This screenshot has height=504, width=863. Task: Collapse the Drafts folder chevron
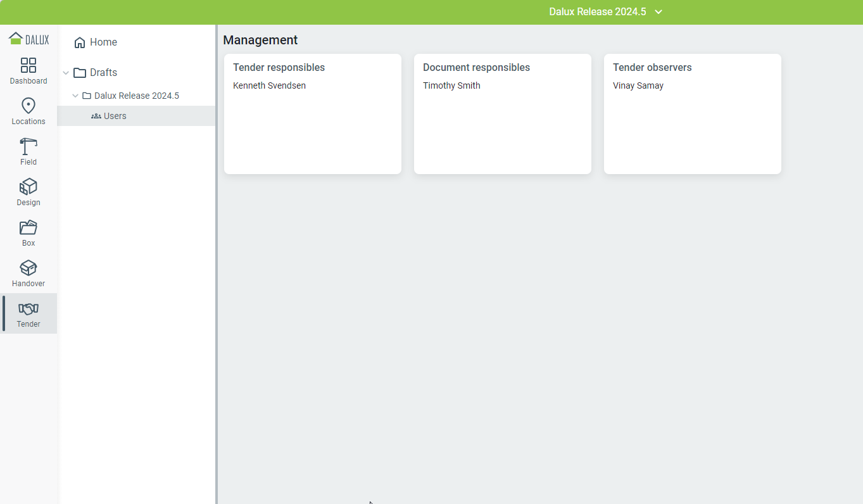pyautogui.click(x=66, y=73)
